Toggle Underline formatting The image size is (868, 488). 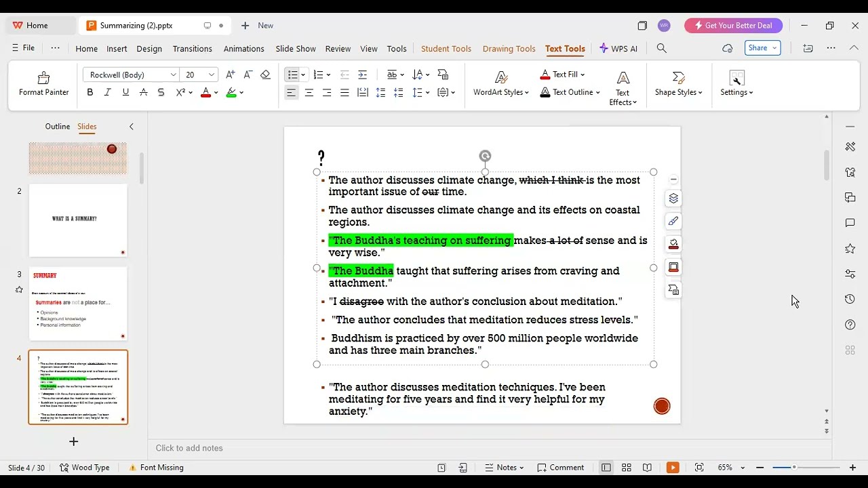(125, 92)
